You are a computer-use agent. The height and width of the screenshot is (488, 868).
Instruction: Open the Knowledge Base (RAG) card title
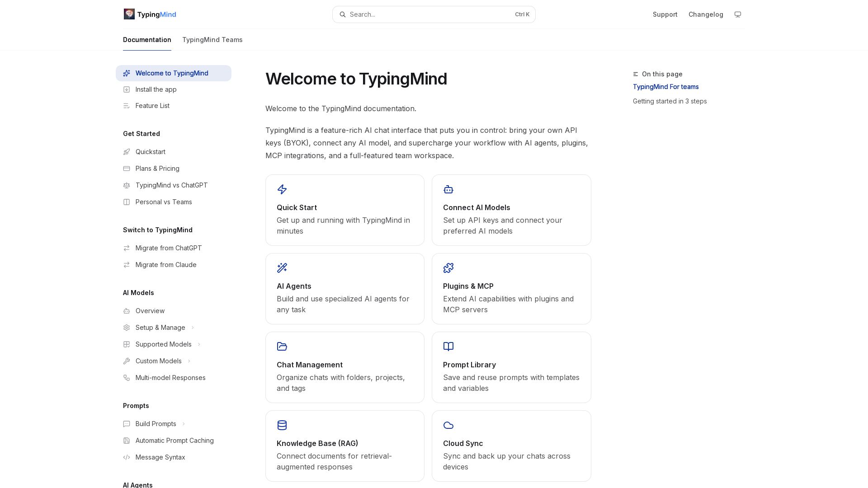click(x=317, y=443)
